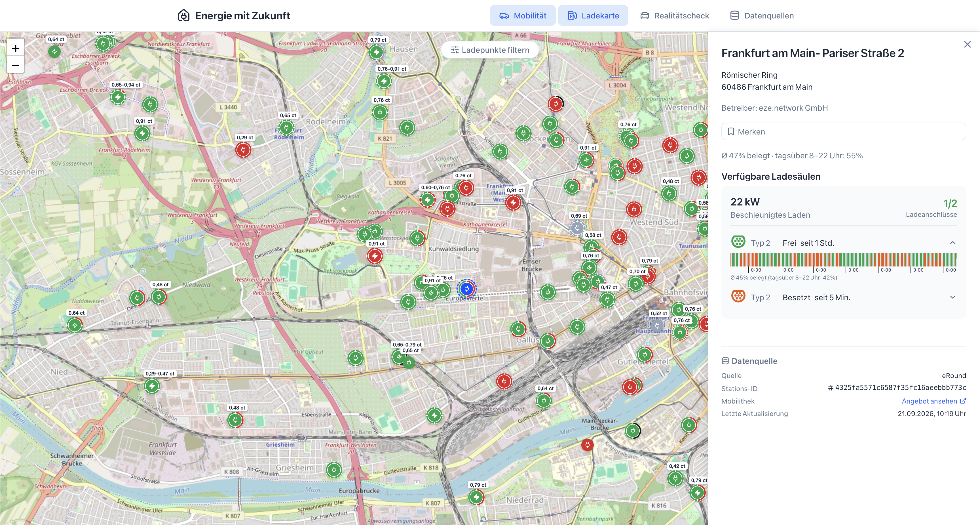Open the Datenquellen tab
The height and width of the screenshot is (525, 980).
[x=762, y=16]
